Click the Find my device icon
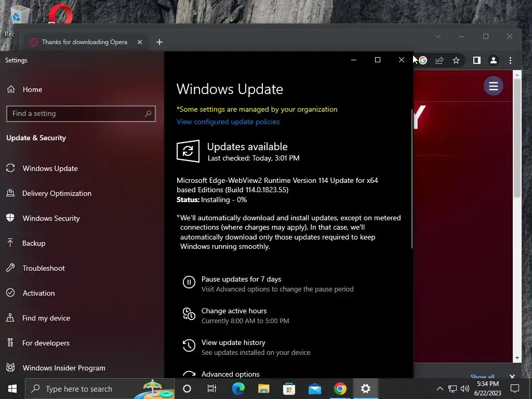Screen dimensions: 532x399 click(10, 317)
